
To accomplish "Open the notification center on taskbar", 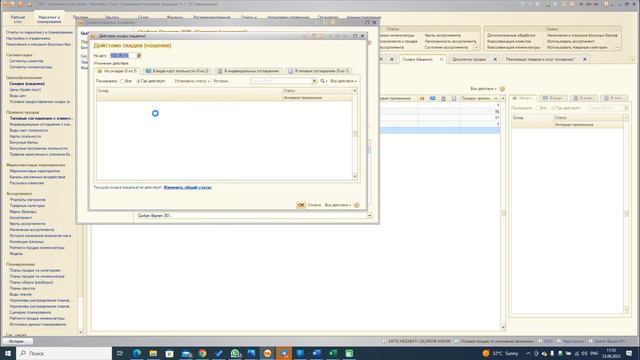I will (629, 353).
